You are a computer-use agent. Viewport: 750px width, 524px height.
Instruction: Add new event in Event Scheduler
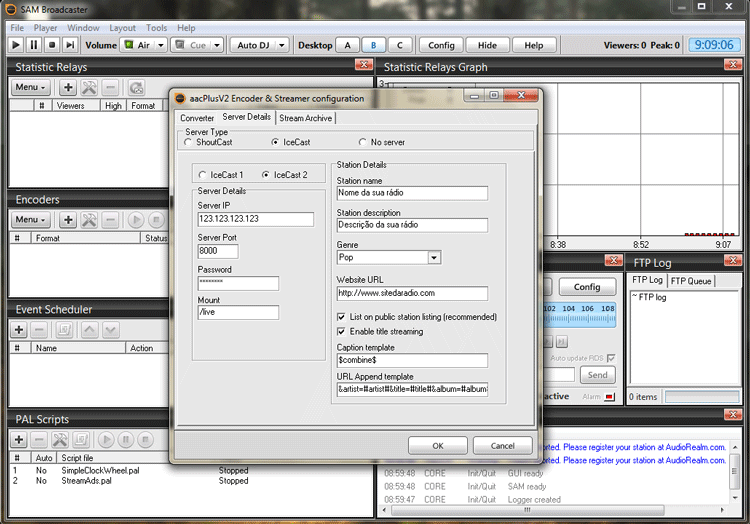point(19,329)
